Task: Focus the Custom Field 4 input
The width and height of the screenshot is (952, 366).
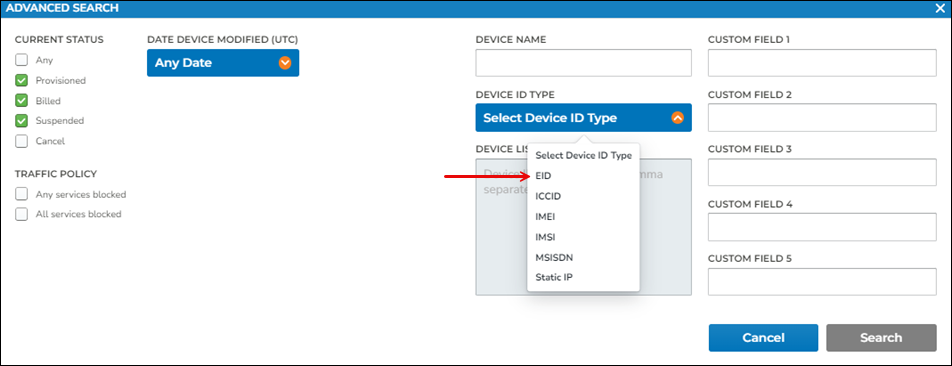Action: (x=822, y=227)
